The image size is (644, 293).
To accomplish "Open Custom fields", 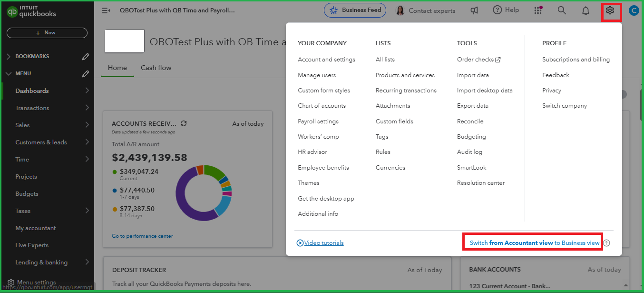I will pos(395,121).
